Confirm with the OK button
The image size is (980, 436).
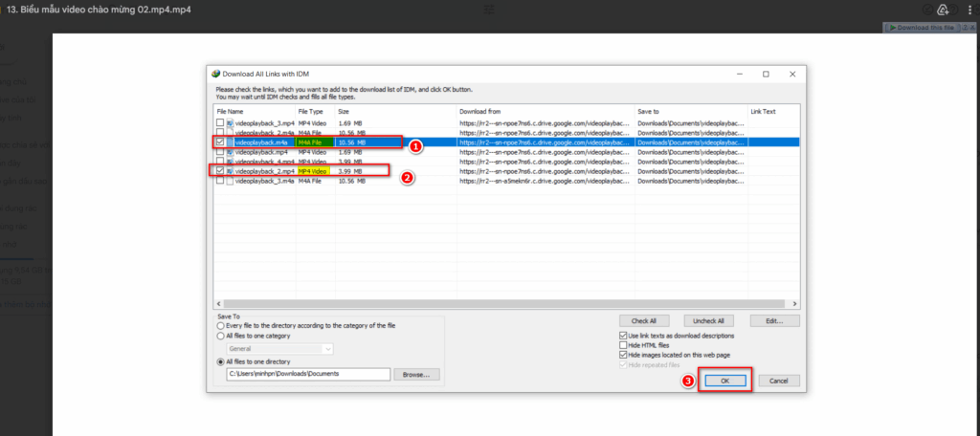click(725, 381)
